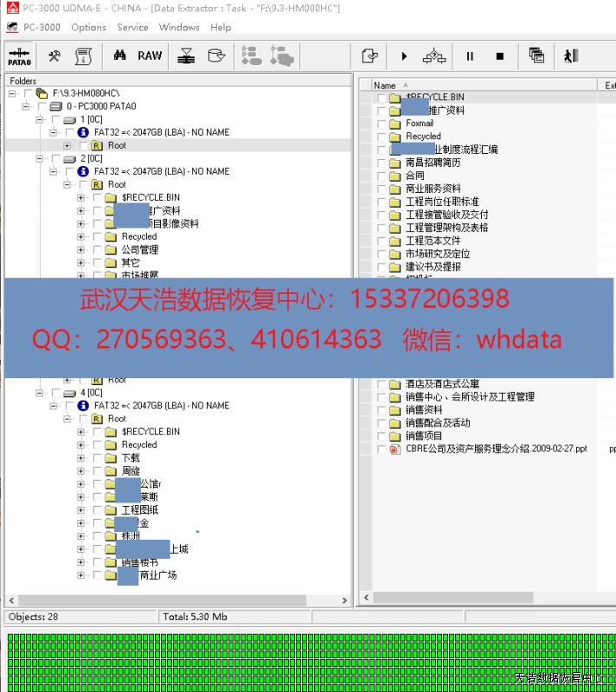The width and height of the screenshot is (616, 692).
Task: Click the exit running-man icon
Action: coord(570,56)
